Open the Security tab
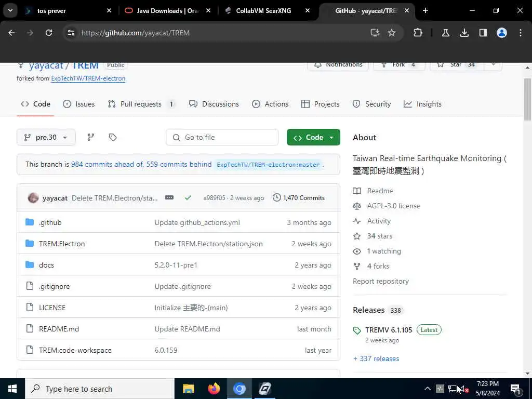532x399 pixels. (371, 104)
